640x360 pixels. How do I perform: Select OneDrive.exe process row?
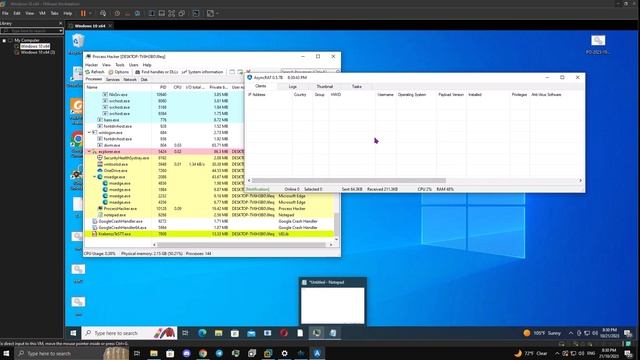tap(165, 171)
